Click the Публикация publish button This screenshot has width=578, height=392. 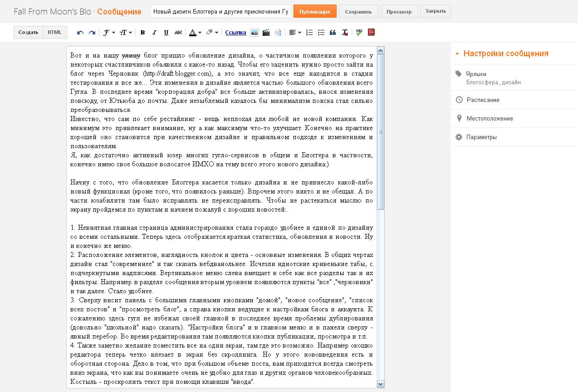(x=315, y=11)
